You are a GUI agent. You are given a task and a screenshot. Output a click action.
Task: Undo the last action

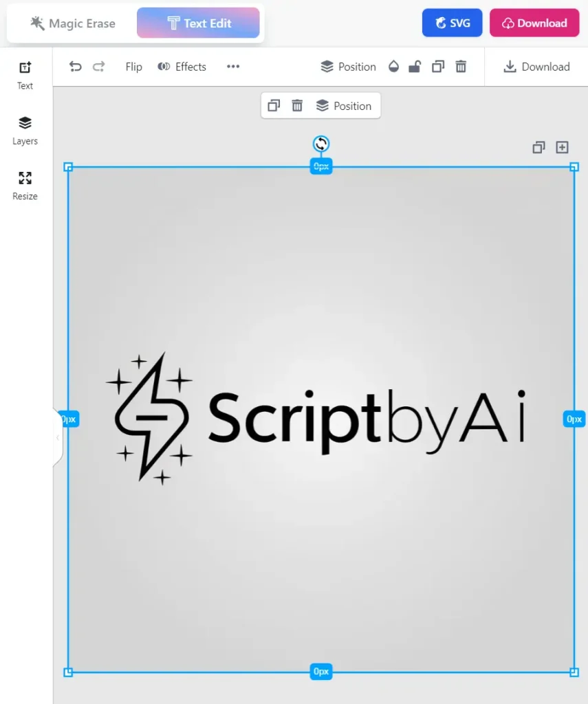[x=75, y=67]
